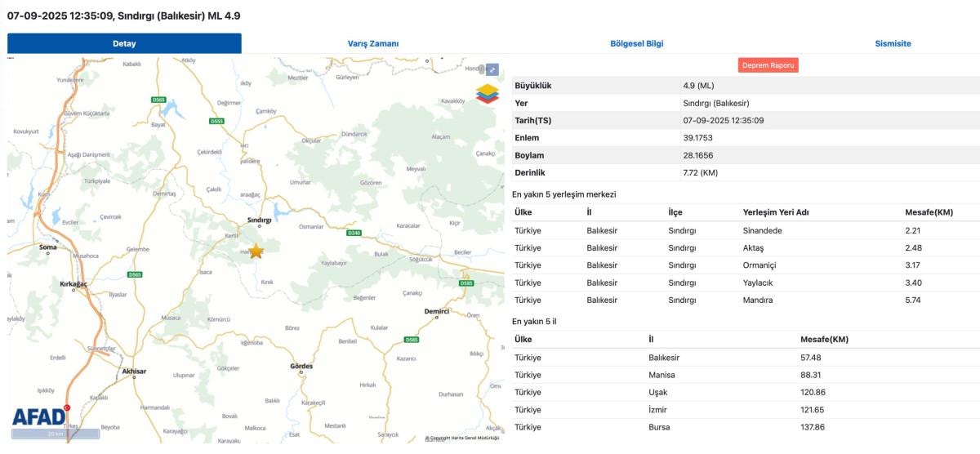
Task: Open the Bölgesel Bilgi tab
Action: click(637, 44)
